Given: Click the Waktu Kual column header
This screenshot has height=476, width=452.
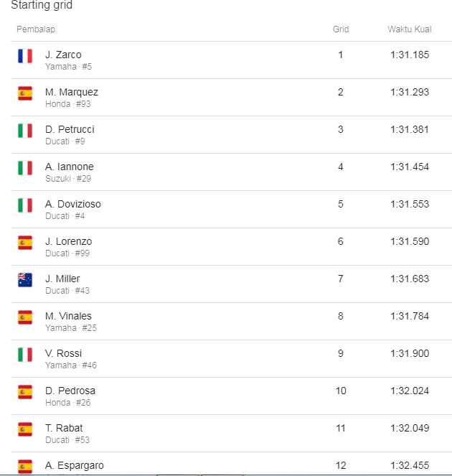Looking at the screenshot, I should tap(409, 29).
